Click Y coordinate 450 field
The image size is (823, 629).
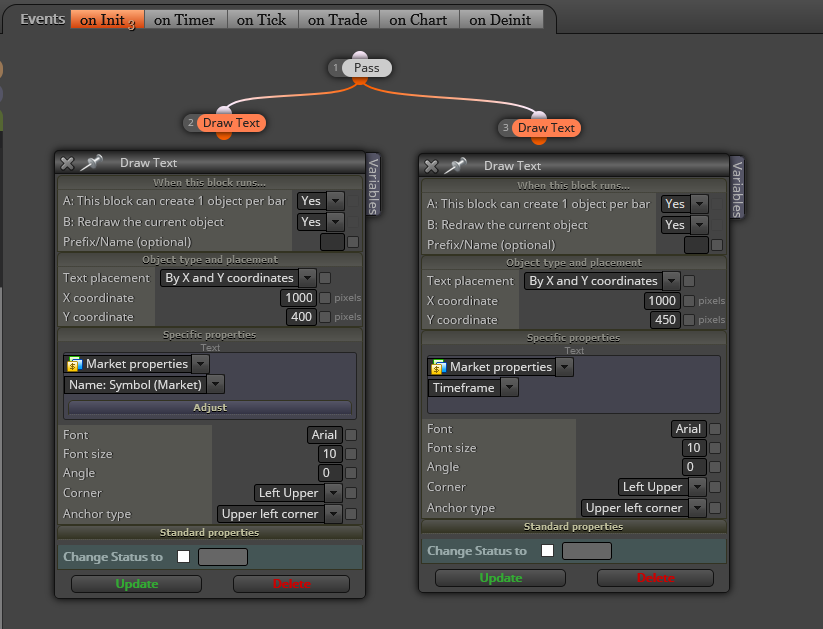665,320
